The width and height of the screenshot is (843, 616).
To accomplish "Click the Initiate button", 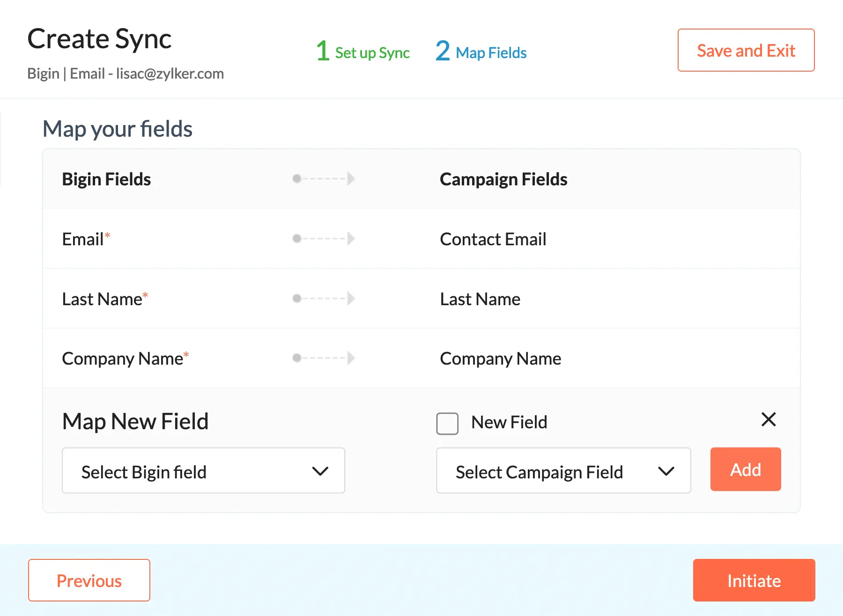I will [x=754, y=580].
